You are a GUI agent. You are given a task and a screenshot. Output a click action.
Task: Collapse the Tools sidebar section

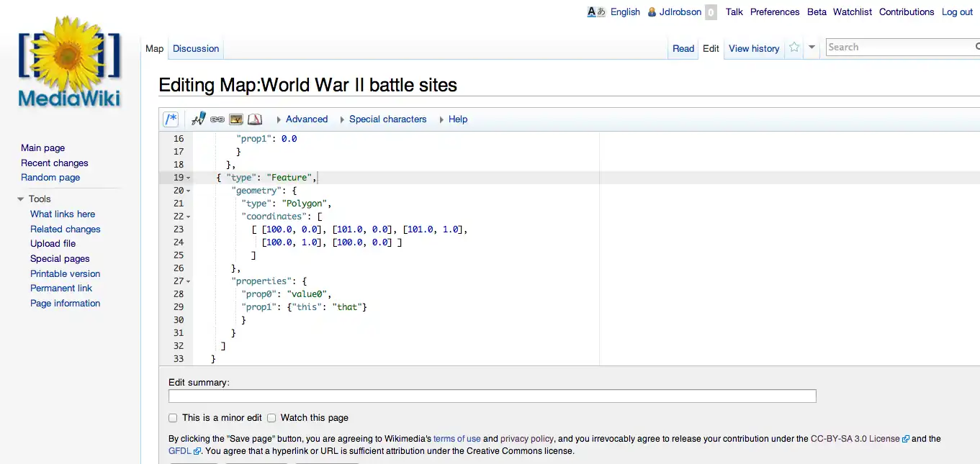21,199
